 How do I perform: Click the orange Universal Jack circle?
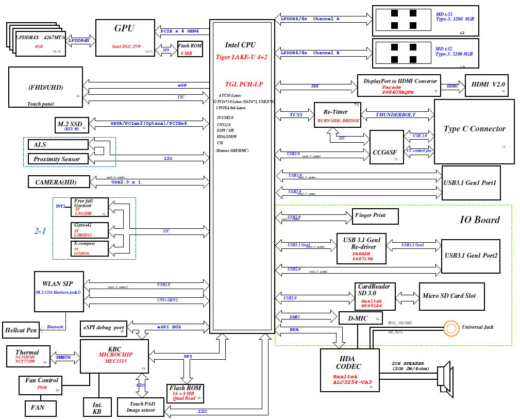coord(451,327)
